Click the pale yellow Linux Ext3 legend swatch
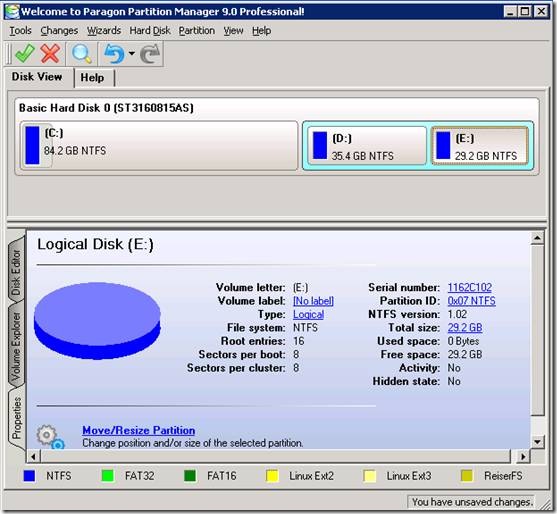 [370, 476]
